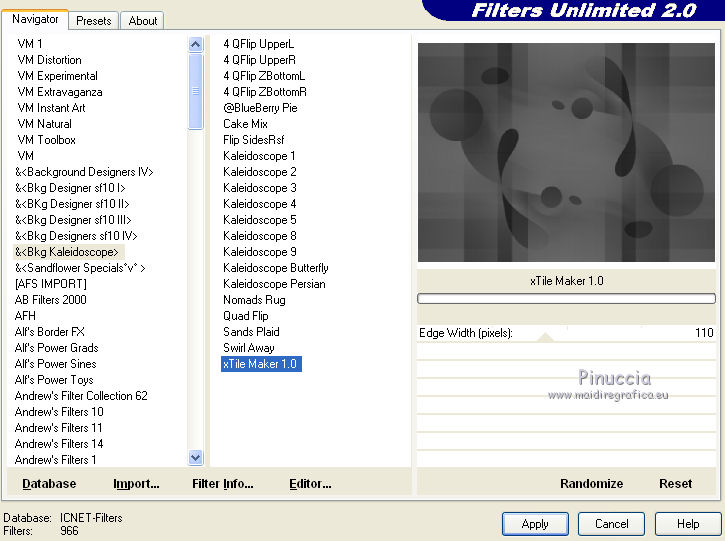725x541 pixels.
Task: Randomize the filter settings
Action: (x=591, y=484)
